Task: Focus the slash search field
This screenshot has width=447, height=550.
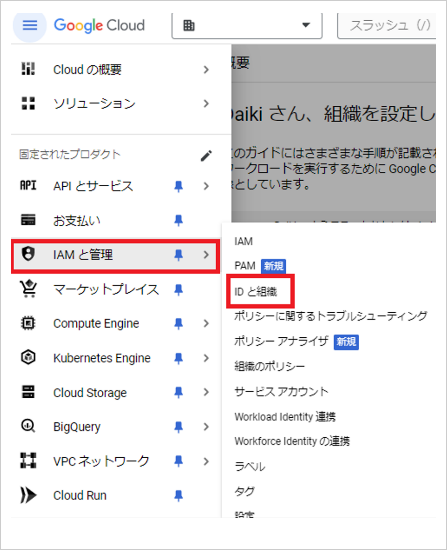Action: pyautogui.click(x=386, y=26)
